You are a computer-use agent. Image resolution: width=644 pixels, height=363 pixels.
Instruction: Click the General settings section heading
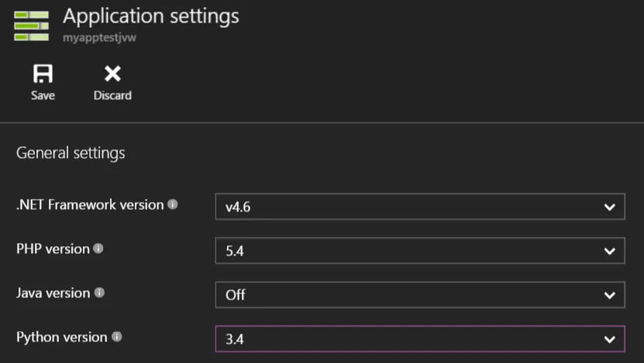[x=71, y=153]
